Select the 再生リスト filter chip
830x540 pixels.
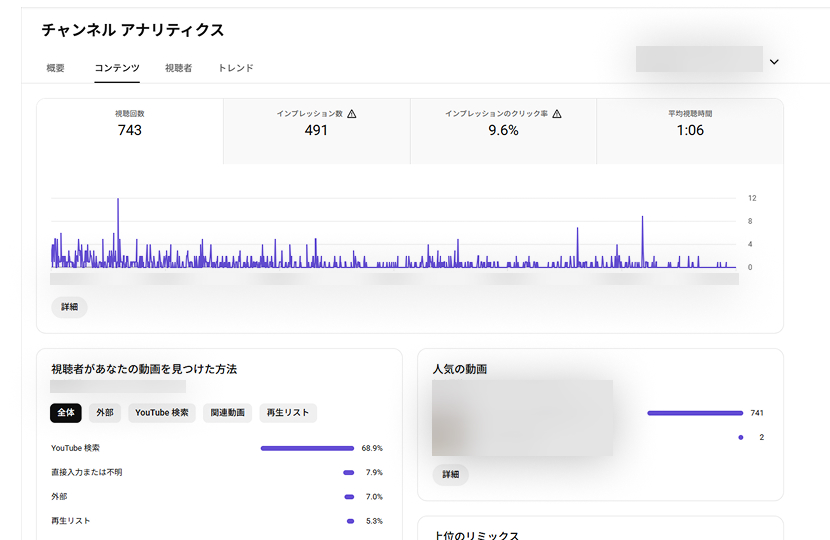(x=288, y=413)
